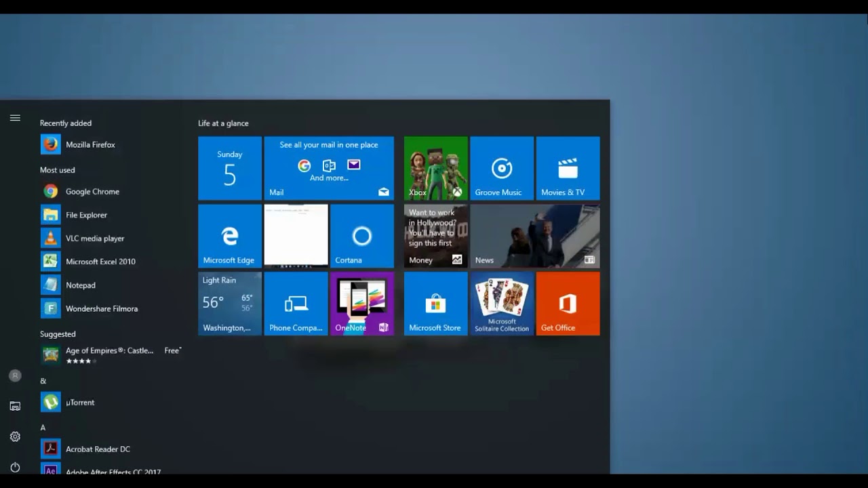Image resolution: width=868 pixels, height=488 pixels.
Task: Click the 'Suggested' heading
Action: [58, 334]
